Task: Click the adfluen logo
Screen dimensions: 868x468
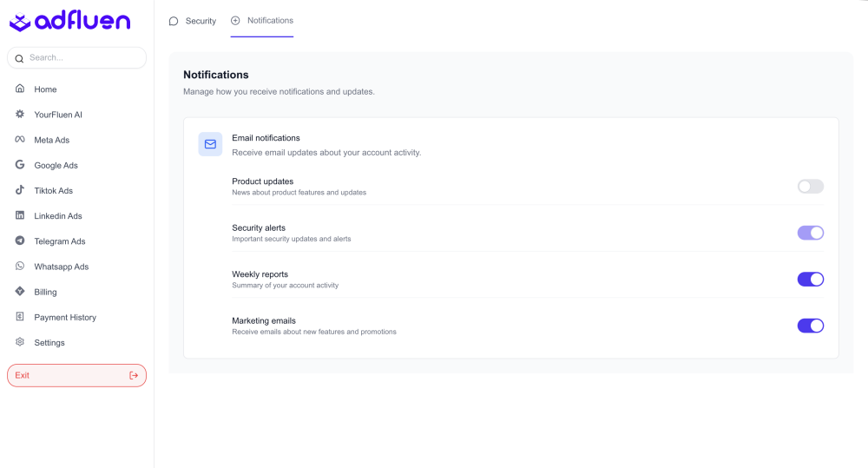Action: pos(69,22)
